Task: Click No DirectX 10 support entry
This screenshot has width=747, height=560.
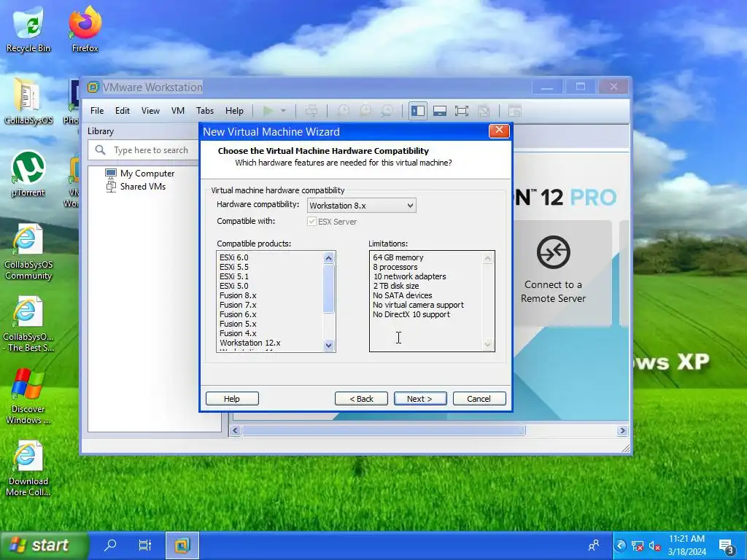Action: (x=411, y=314)
